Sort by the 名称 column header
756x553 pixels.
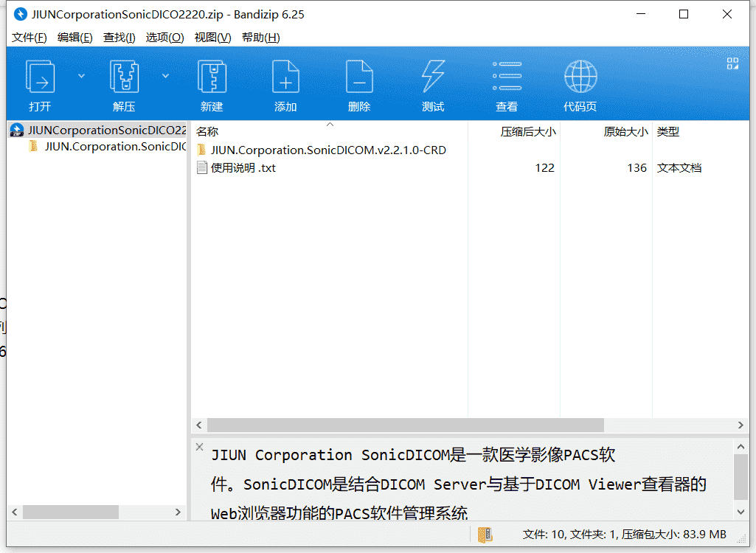click(x=330, y=132)
